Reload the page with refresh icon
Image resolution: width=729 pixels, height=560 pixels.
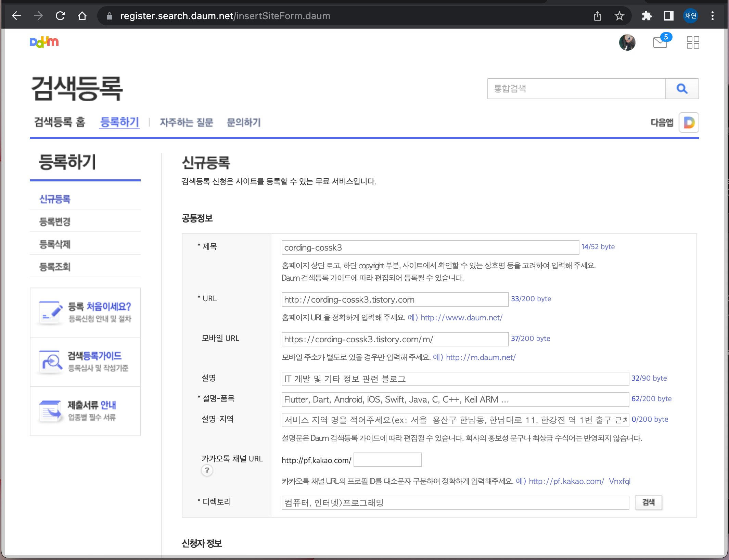pyautogui.click(x=60, y=16)
